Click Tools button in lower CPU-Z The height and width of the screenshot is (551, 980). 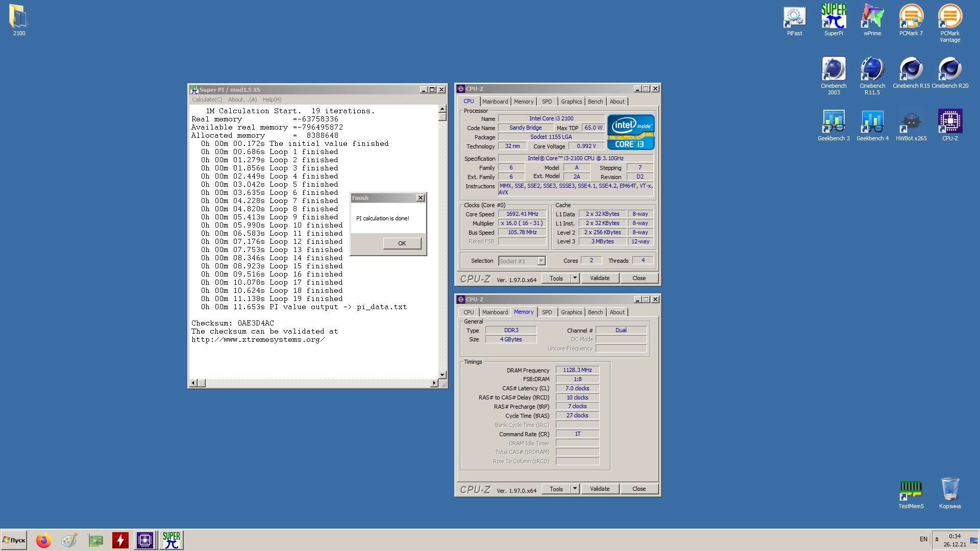click(x=556, y=489)
